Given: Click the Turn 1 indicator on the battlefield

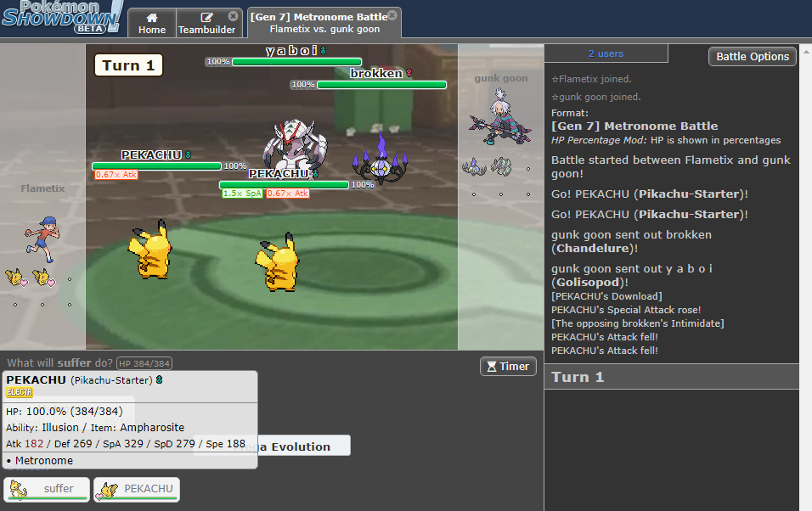Looking at the screenshot, I should (128, 65).
